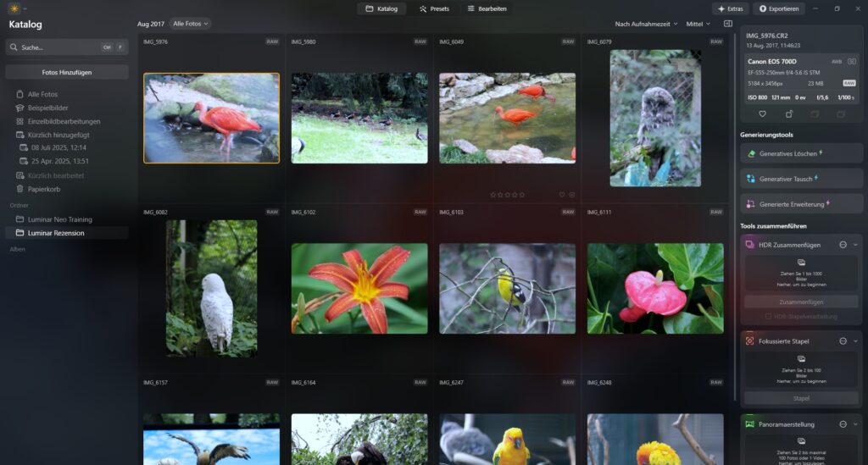This screenshot has width=868, height=465.
Task: Collapse the HDR Zusammenfügen panel
Action: [855, 245]
